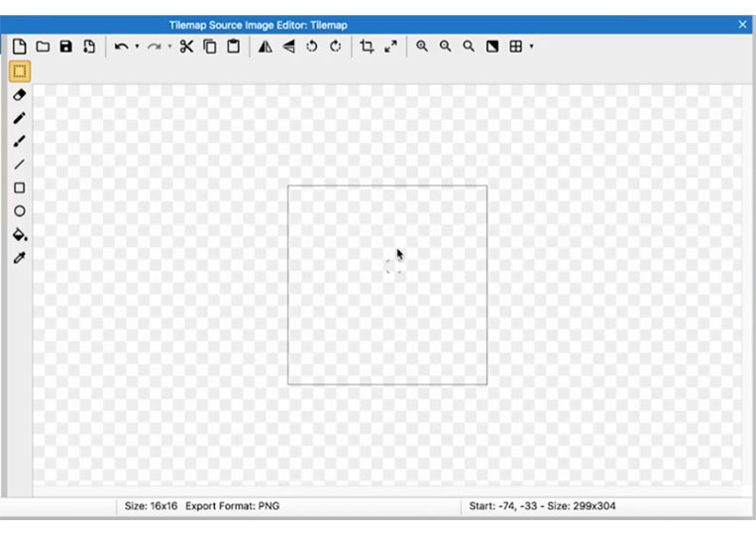
Task: Create a new image with New icon
Action: [19, 47]
